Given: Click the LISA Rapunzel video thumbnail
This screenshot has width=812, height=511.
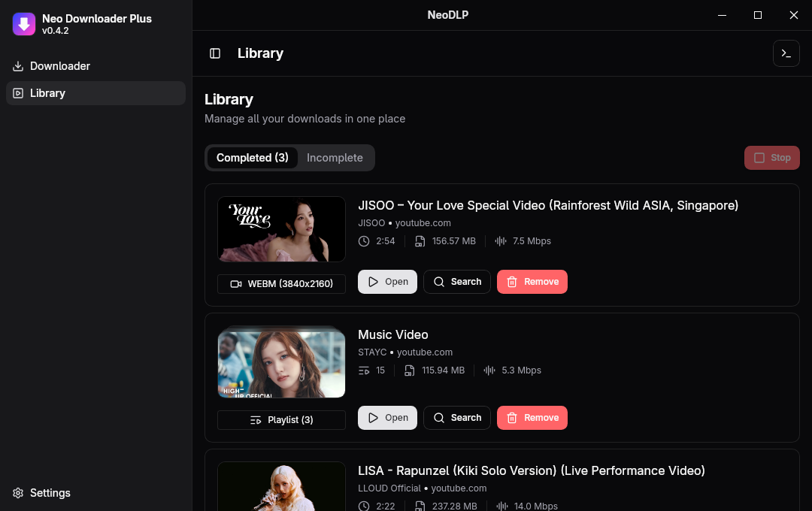Looking at the screenshot, I should click(281, 487).
